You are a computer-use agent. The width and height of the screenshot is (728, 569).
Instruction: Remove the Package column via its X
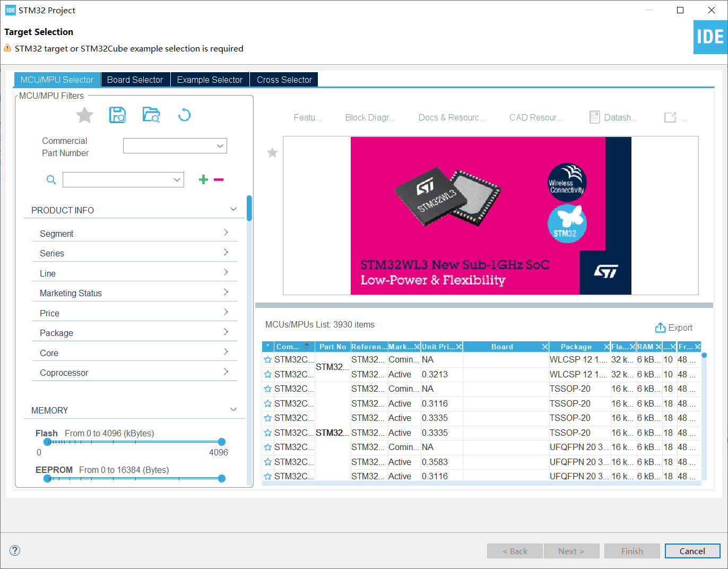(606, 347)
